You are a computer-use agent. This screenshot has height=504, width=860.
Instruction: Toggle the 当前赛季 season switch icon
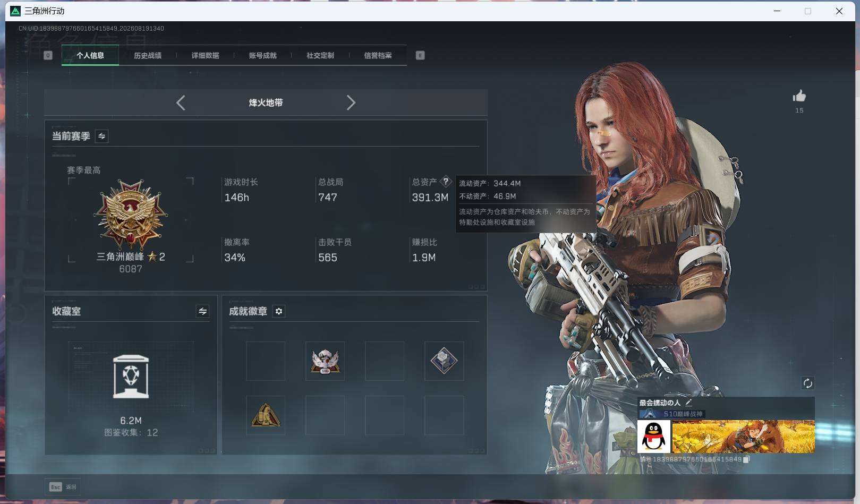(102, 136)
